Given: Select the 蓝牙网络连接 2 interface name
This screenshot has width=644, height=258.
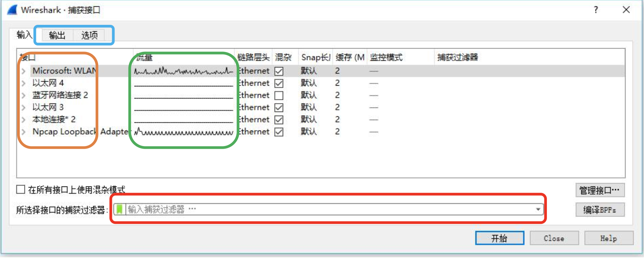Looking at the screenshot, I should click(x=60, y=95).
